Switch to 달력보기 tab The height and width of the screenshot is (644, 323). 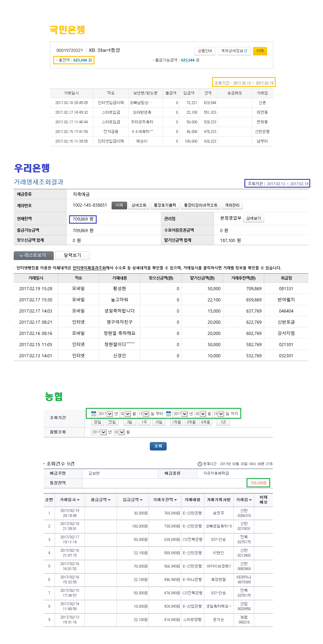point(72,255)
